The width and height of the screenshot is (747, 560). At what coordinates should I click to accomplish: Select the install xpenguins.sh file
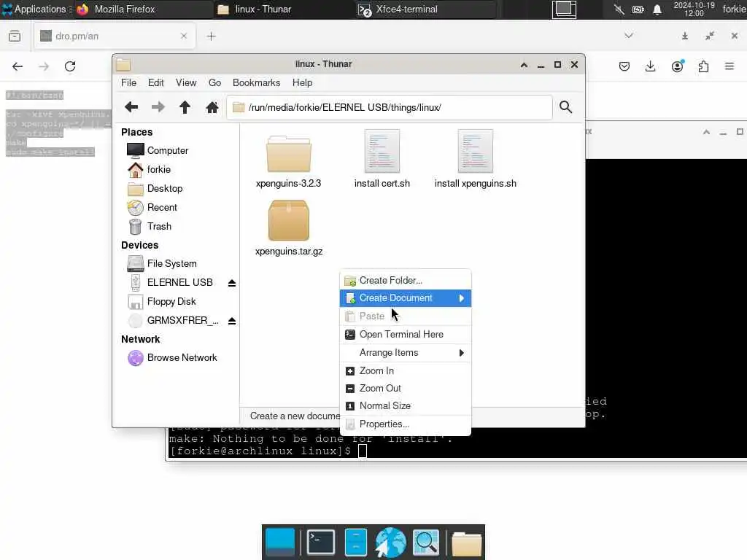[x=476, y=160]
